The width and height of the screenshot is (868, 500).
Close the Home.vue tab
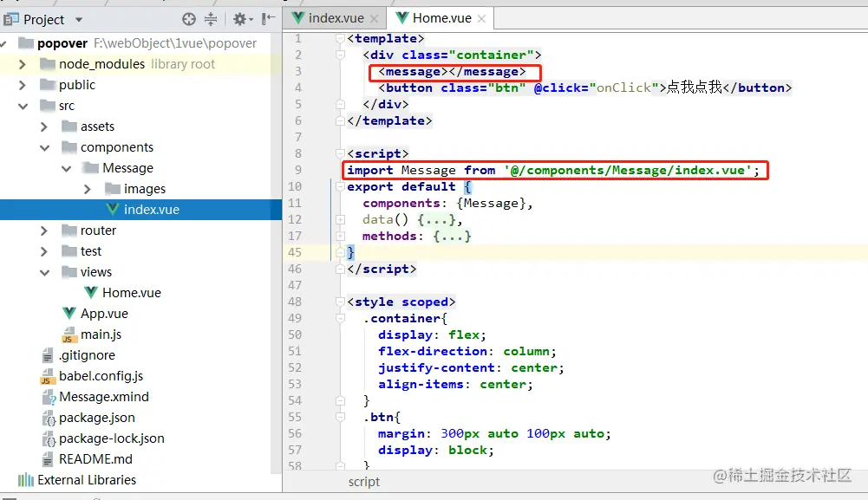point(481,19)
